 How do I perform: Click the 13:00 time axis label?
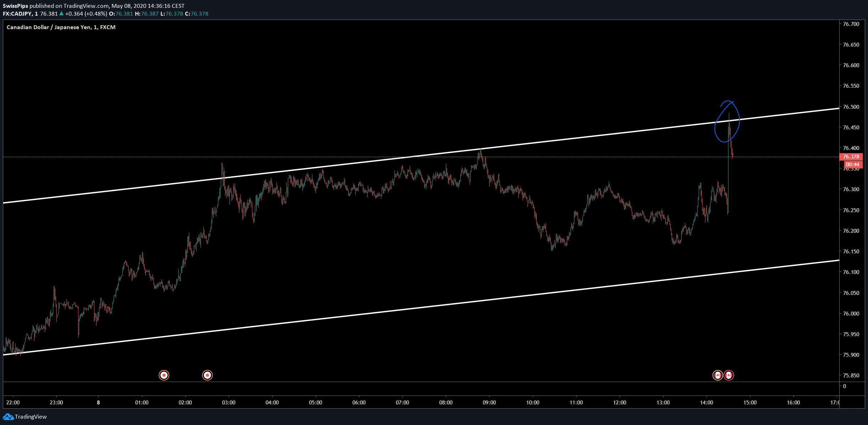(663, 402)
